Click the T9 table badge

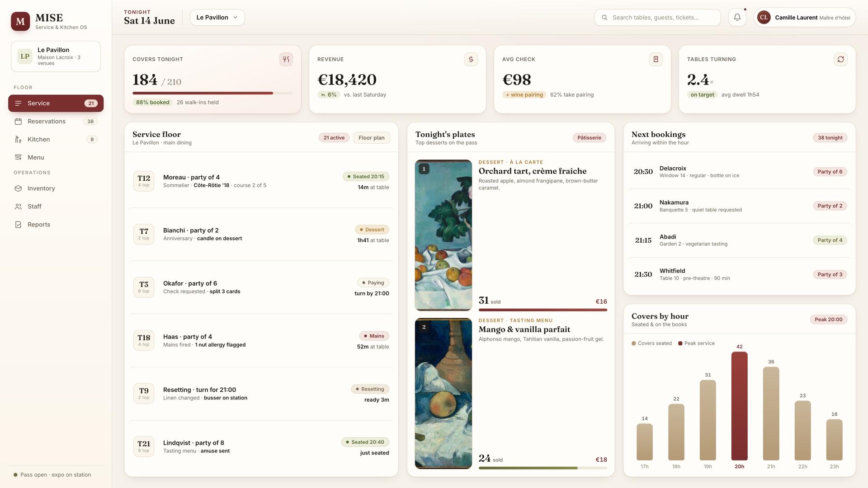coord(144,394)
